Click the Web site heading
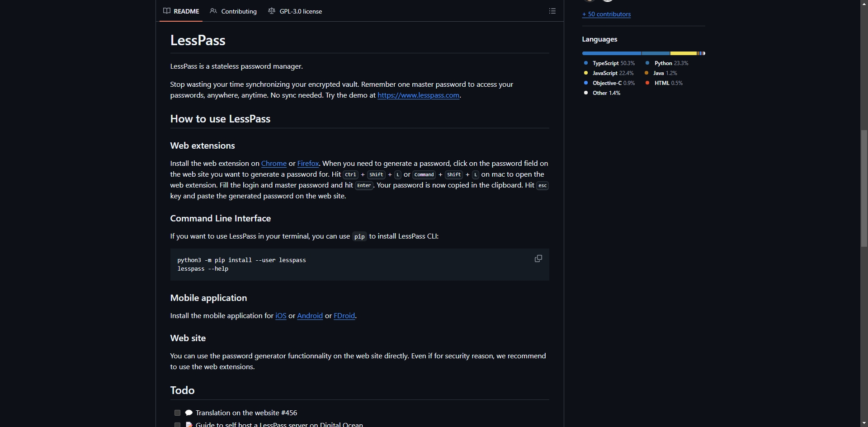The image size is (868, 427). click(x=188, y=338)
